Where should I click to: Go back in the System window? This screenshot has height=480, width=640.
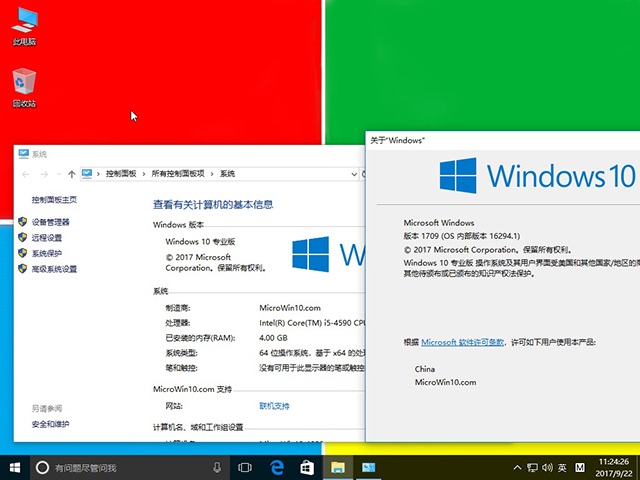pyautogui.click(x=26, y=174)
